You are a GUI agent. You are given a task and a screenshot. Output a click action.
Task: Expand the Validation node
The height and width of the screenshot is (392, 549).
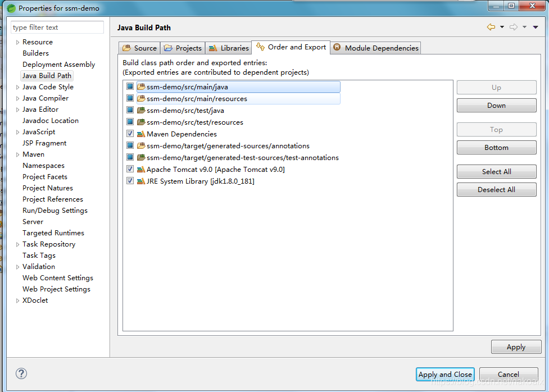pos(17,267)
